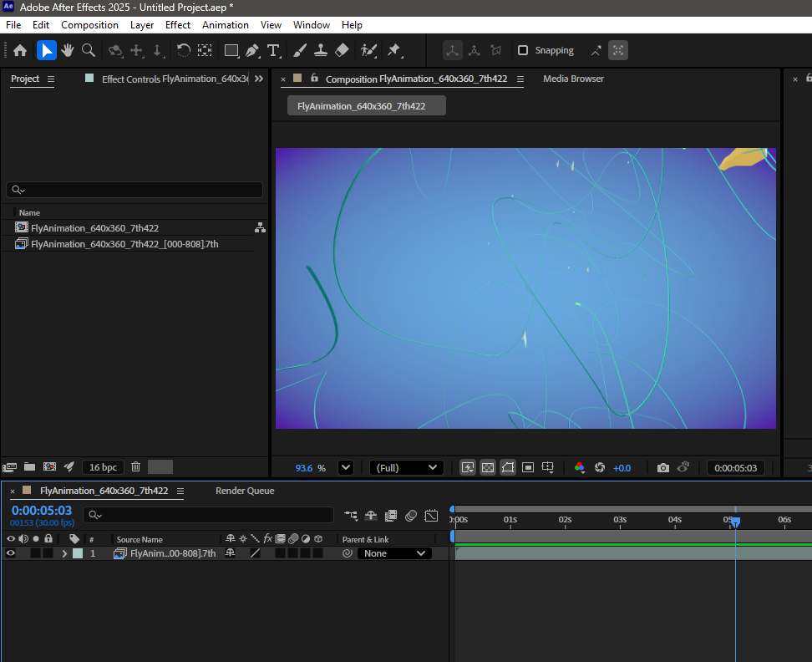Image resolution: width=812 pixels, height=662 pixels.
Task: Click the layer 1 label color swatch
Action: [78, 553]
